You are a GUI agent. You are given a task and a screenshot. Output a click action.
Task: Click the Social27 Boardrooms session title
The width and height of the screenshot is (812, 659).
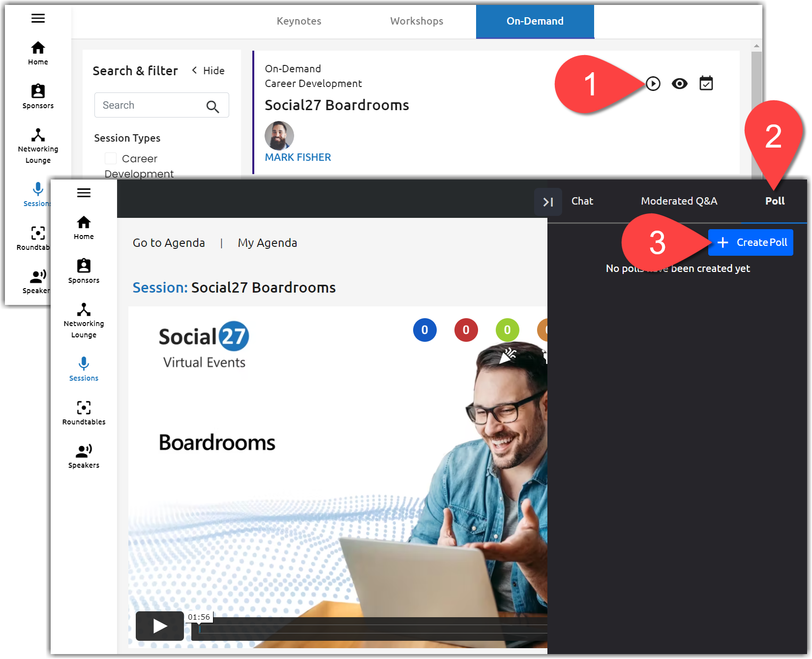click(x=337, y=105)
